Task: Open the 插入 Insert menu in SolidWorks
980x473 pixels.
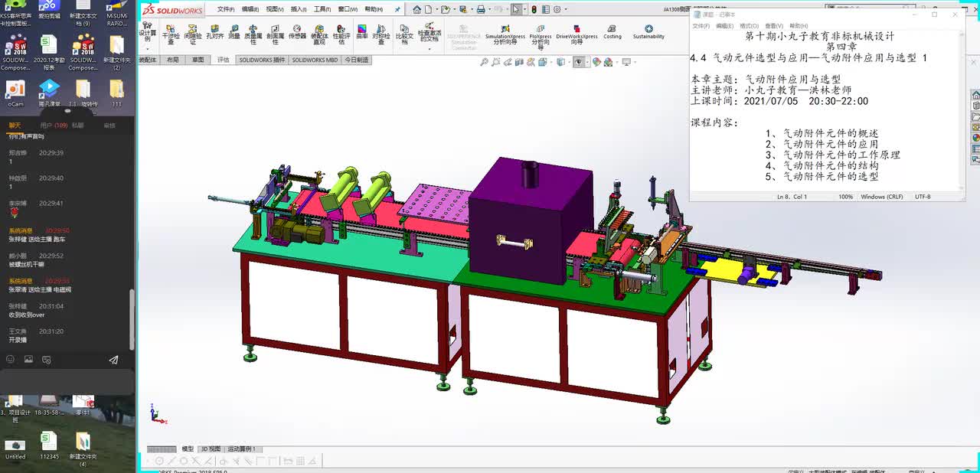Action: click(x=299, y=9)
